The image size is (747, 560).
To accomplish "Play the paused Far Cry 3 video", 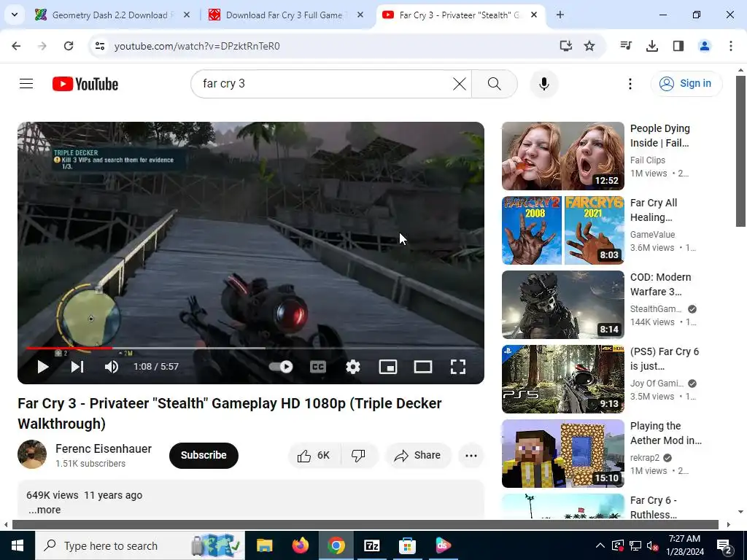I will (x=43, y=367).
